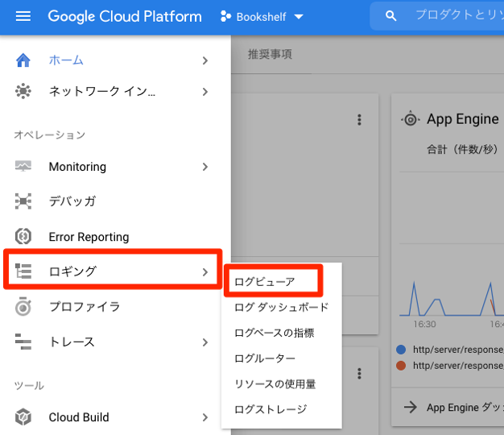Click the Cloud Build icon

click(x=23, y=417)
